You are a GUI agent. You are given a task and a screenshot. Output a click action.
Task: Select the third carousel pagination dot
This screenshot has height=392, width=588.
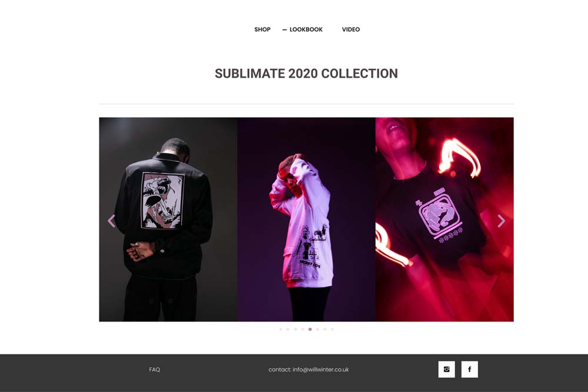[295, 330]
